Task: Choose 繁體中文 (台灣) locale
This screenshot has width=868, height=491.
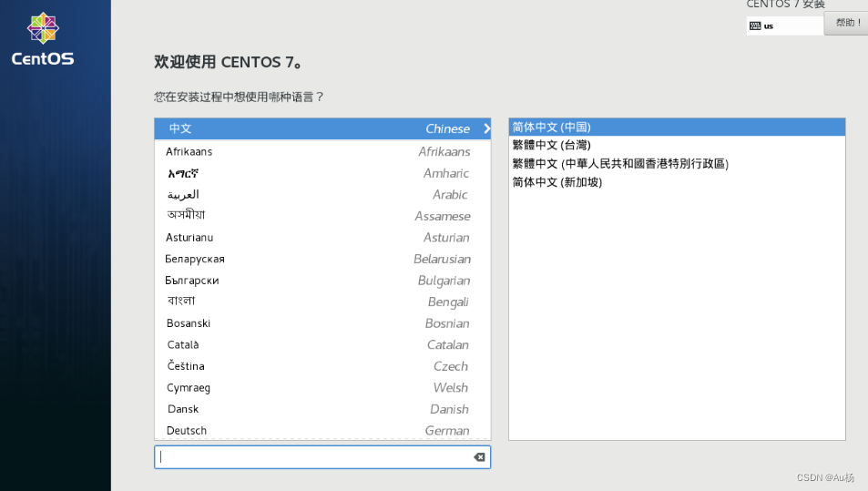Action: (x=677, y=145)
